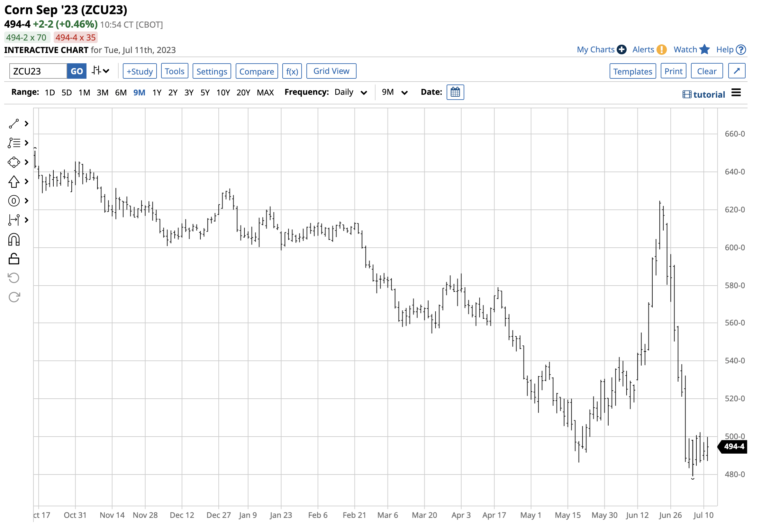The image size is (762, 532).
Task: Enable magnet snapping on the chart
Action: (13, 239)
